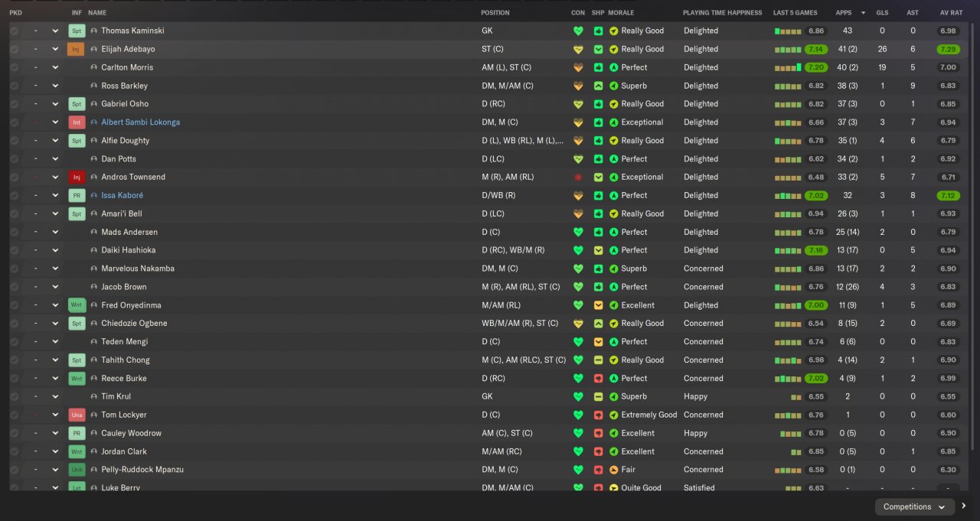Screen dimensions: 980x521
Task: Click Ross Barkley's Superb morale icon
Action: (614, 86)
